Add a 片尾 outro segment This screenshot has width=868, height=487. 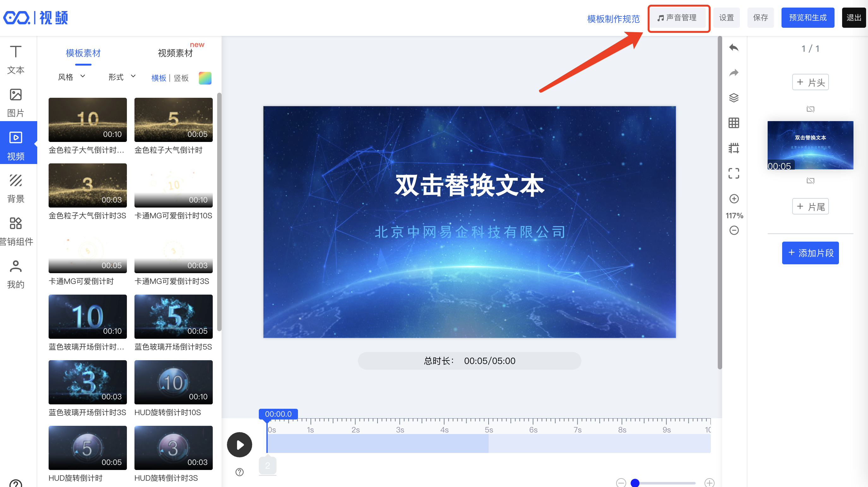pos(810,207)
